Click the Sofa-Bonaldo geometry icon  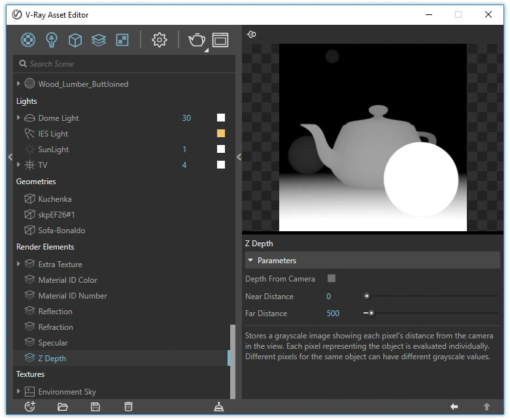29,231
